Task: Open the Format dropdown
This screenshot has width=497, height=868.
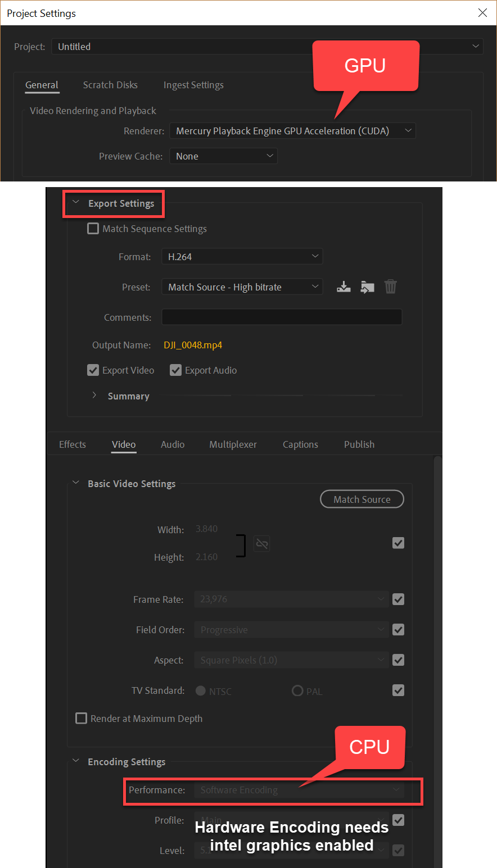Action: click(242, 256)
